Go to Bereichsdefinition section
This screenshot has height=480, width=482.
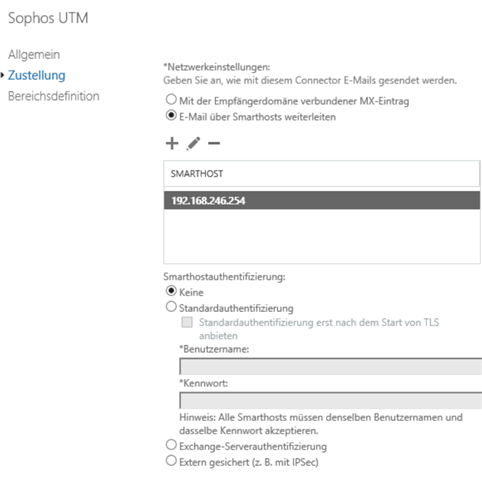click(x=54, y=96)
